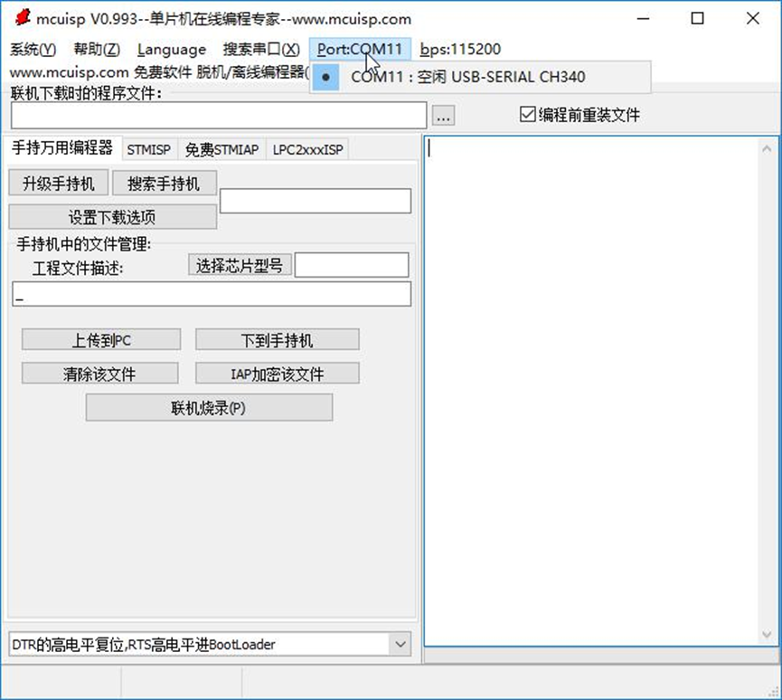Screen dimensions: 782x700
Task: Click the log area scroll down arrow
Action: (767, 634)
